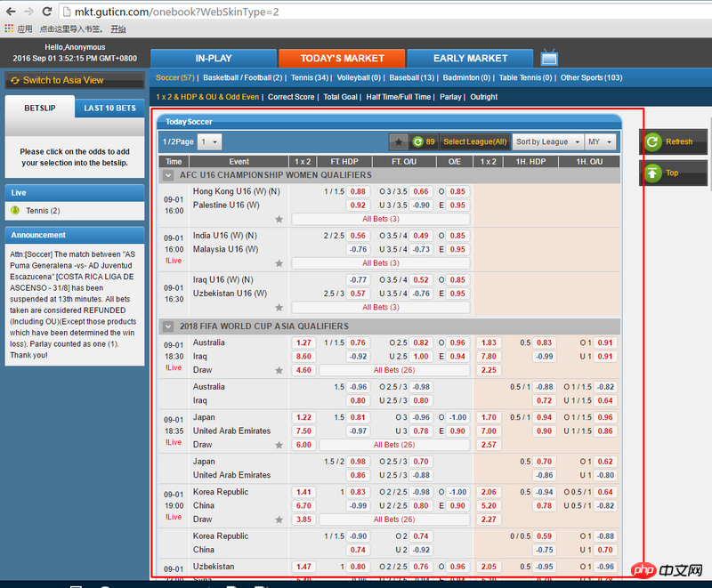
Task: Click Switch to Asia View button
Action: pyautogui.click(x=75, y=80)
